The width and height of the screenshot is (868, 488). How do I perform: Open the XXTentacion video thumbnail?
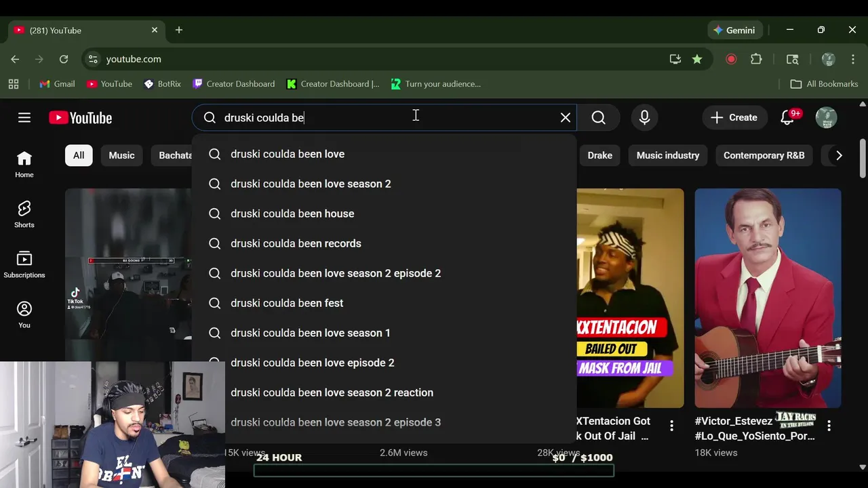click(630, 298)
